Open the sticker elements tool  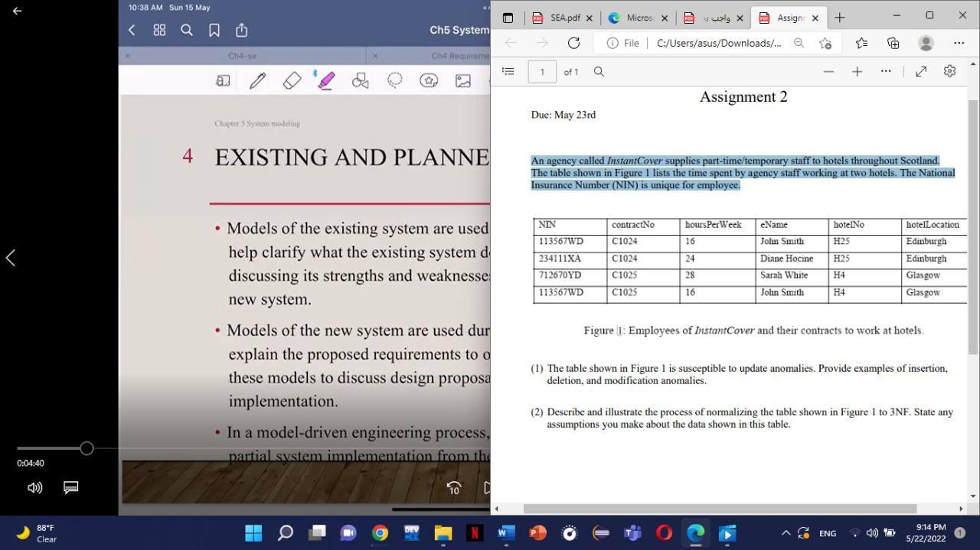click(429, 80)
